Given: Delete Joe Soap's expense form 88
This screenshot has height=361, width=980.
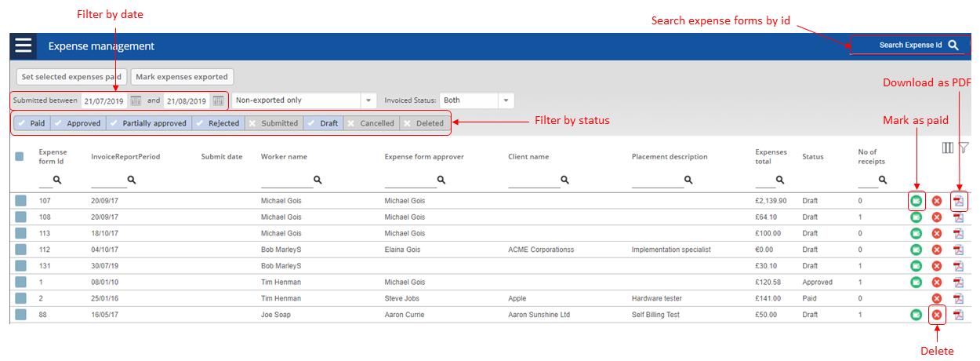Looking at the screenshot, I should (x=936, y=315).
